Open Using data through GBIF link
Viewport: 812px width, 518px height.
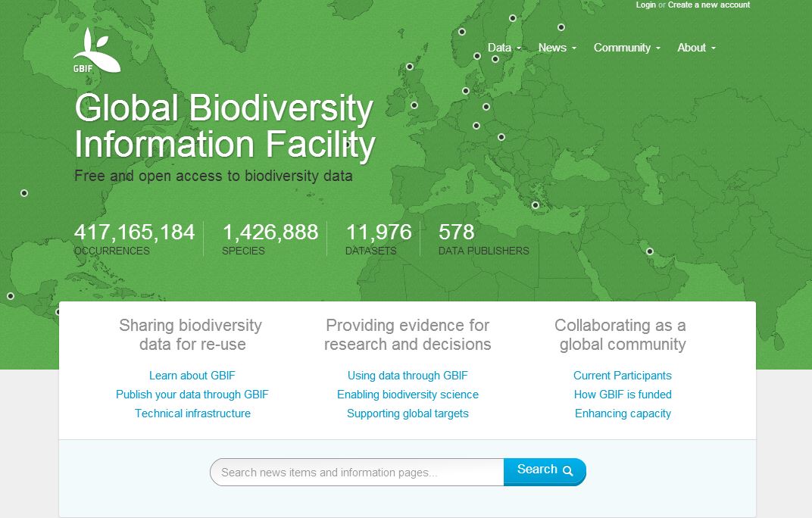408,376
